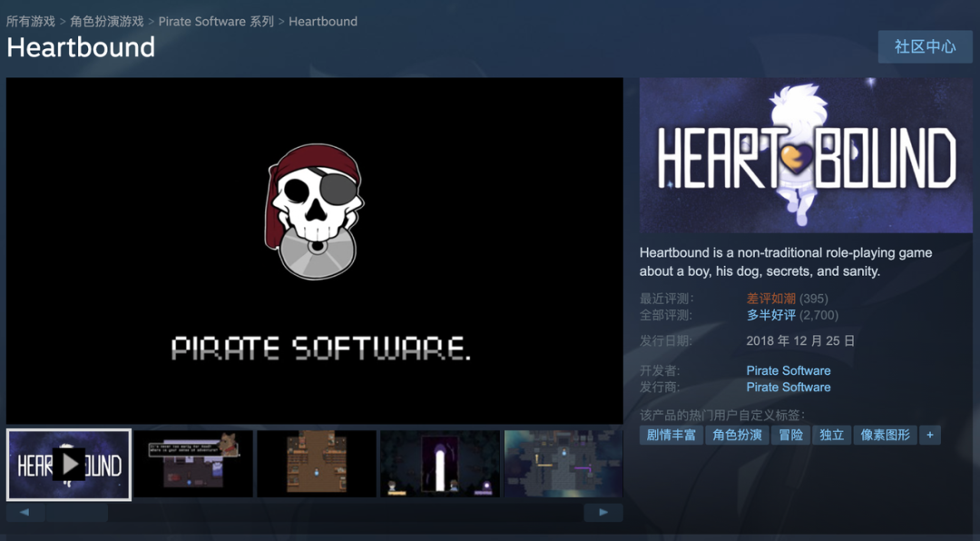The width and height of the screenshot is (980, 541).
Task: Open developer Pirate Software link
Action: pos(789,371)
